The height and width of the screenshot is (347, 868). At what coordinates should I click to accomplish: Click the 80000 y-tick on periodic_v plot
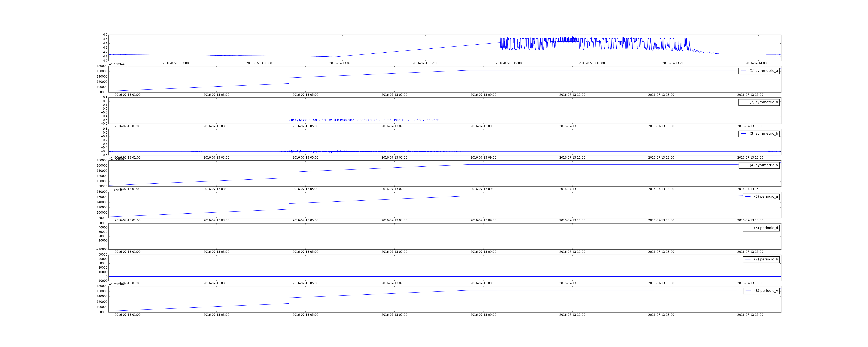click(103, 312)
